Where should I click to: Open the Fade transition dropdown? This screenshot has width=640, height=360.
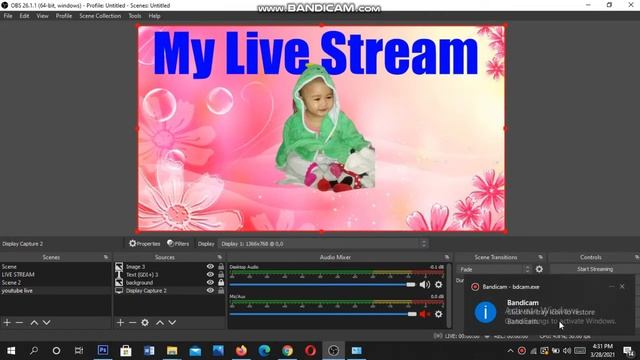click(x=494, y=269)
